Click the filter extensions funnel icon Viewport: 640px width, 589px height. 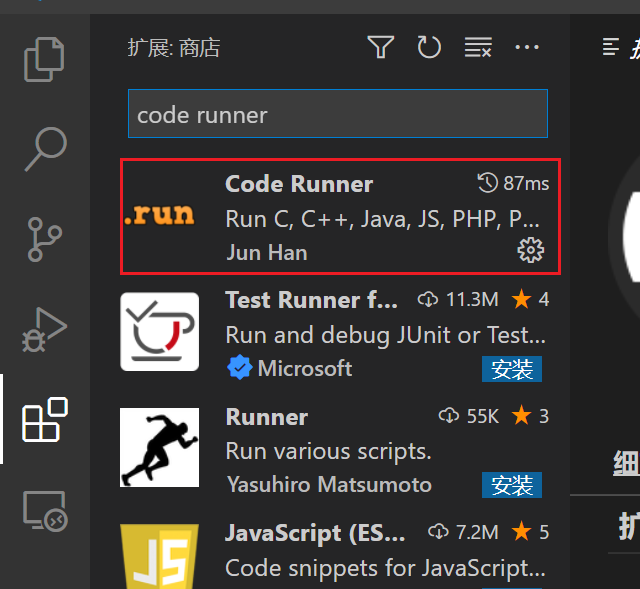click(380, 47)
